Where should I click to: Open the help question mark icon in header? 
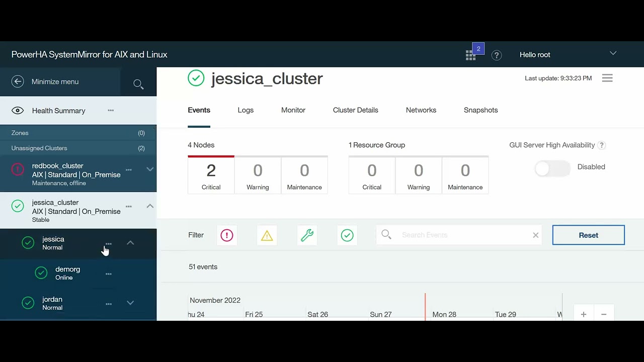tap(497, 55)
